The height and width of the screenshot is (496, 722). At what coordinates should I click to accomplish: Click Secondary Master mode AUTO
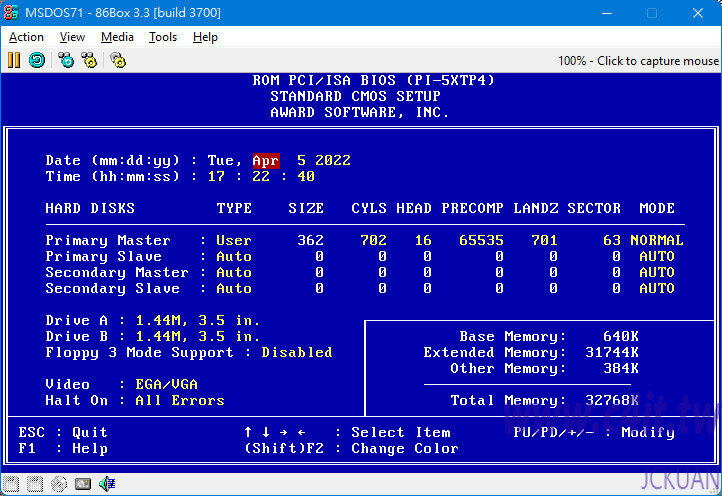tap(657, 273)
